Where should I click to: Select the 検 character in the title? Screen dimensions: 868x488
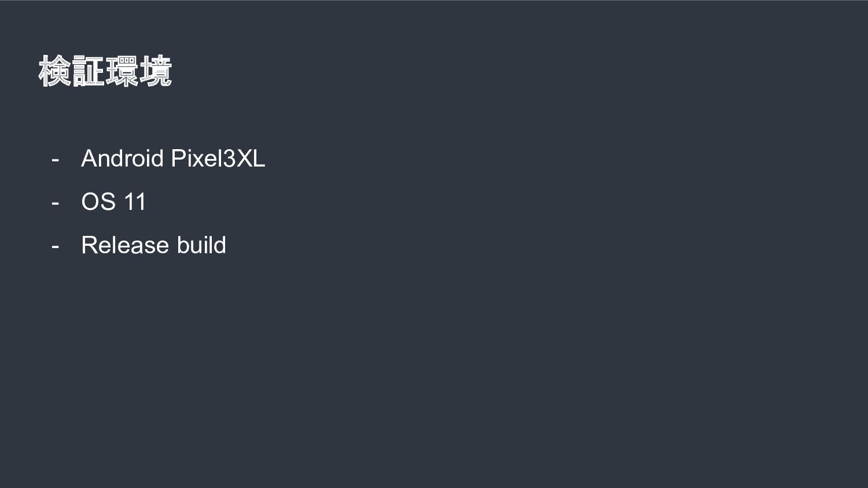[x=55, y=71]
